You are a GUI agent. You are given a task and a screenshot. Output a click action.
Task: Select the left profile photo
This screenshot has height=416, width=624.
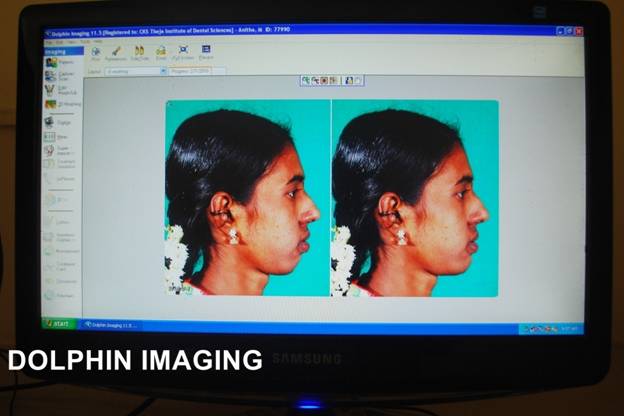(x=248, y=198)
